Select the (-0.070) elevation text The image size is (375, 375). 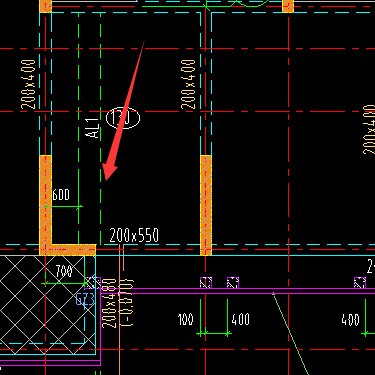click(x=127, y=303)
